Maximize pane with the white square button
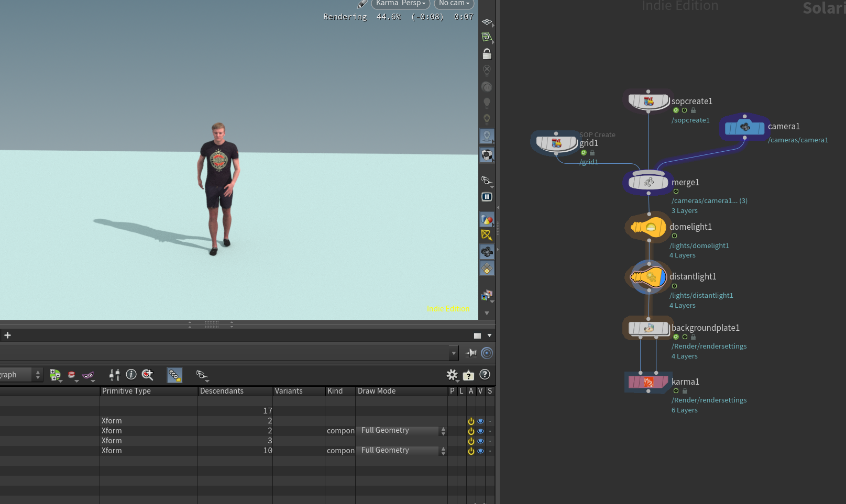This screenshot has height=504, width=846. (477, 335)
